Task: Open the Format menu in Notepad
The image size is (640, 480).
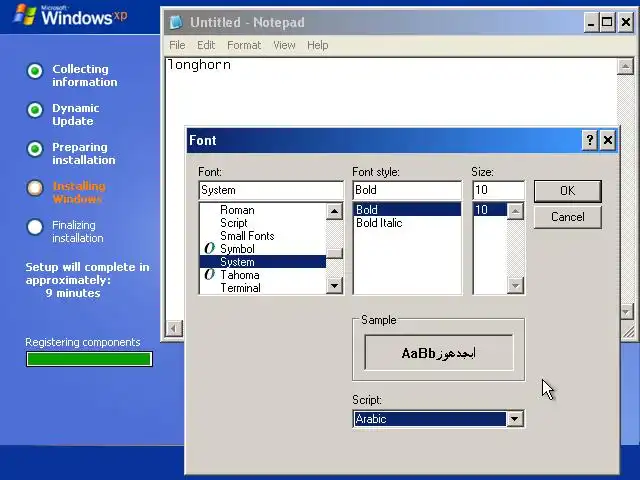Action: [x=244, y=45]
